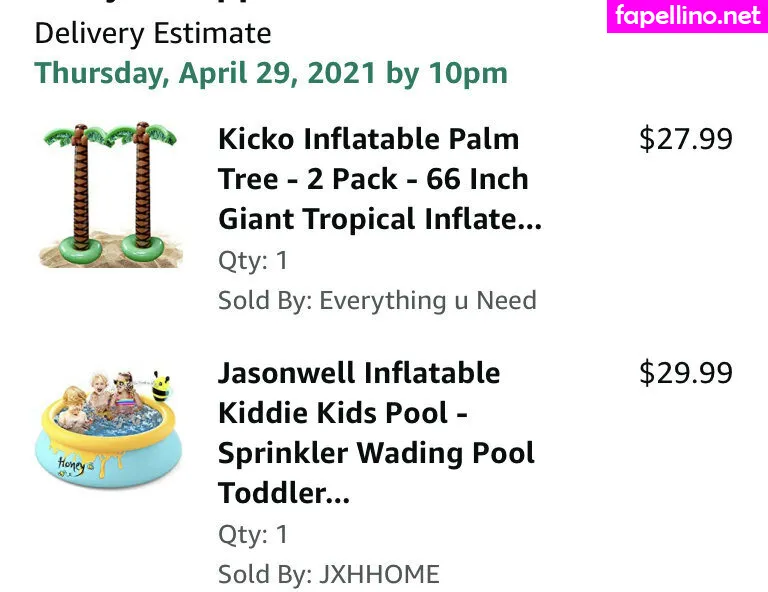Select seller name Everything u Need

coord(427,300)
